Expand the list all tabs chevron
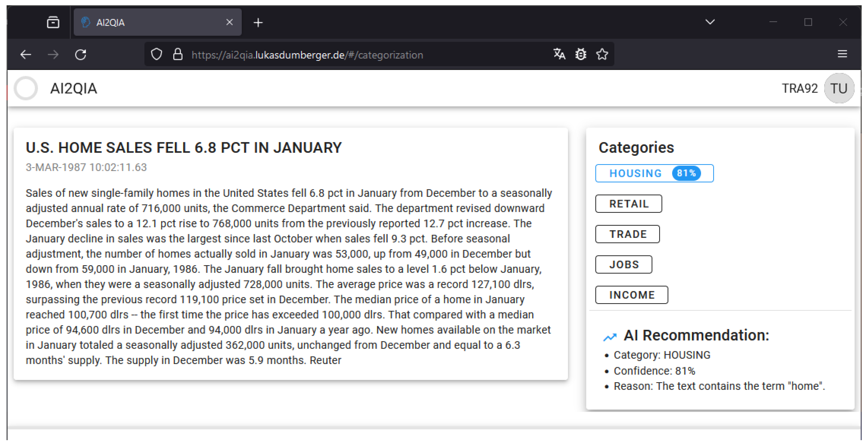 710,22
